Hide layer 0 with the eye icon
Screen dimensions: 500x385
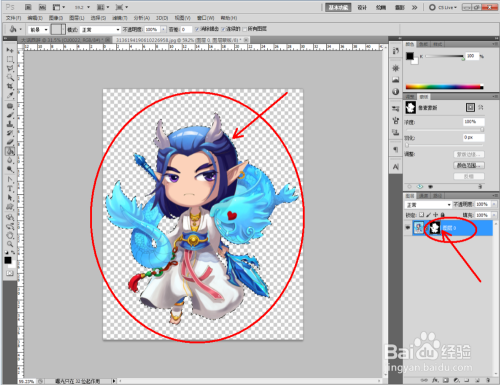coord(408,228)
